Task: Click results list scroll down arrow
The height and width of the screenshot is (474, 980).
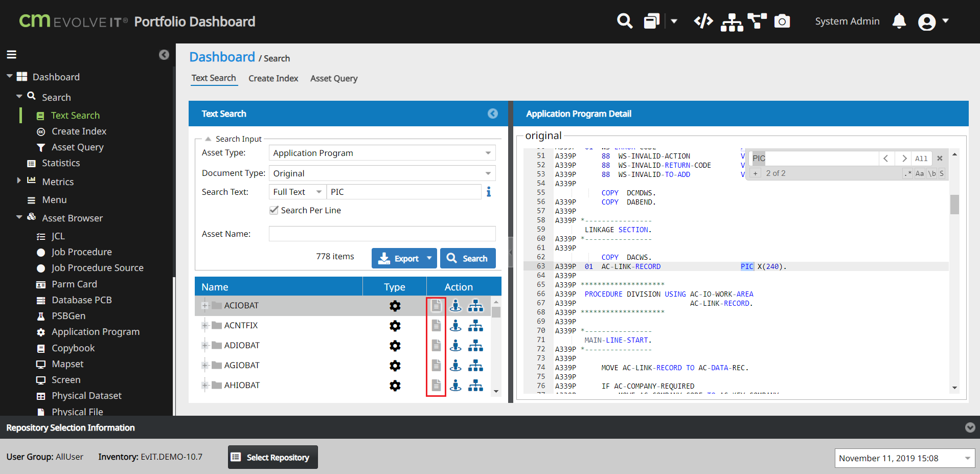Action: tap(496, 391)
